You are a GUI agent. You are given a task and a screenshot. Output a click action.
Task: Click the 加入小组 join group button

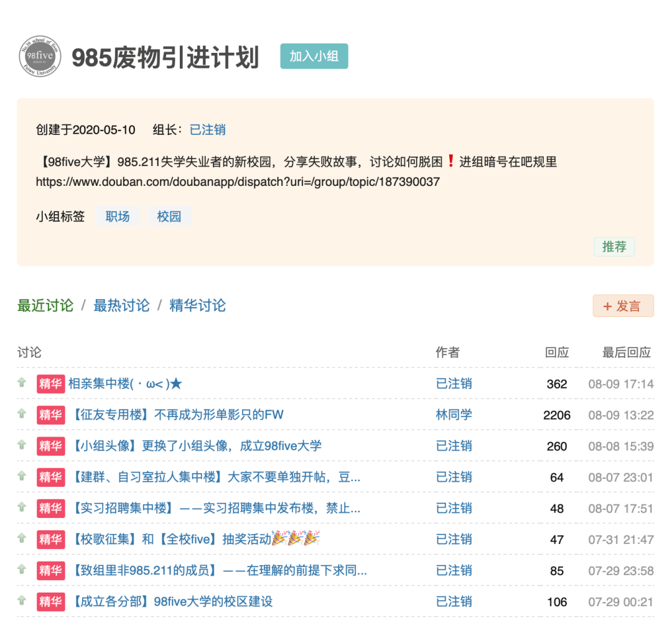click(x=314, y=56)
